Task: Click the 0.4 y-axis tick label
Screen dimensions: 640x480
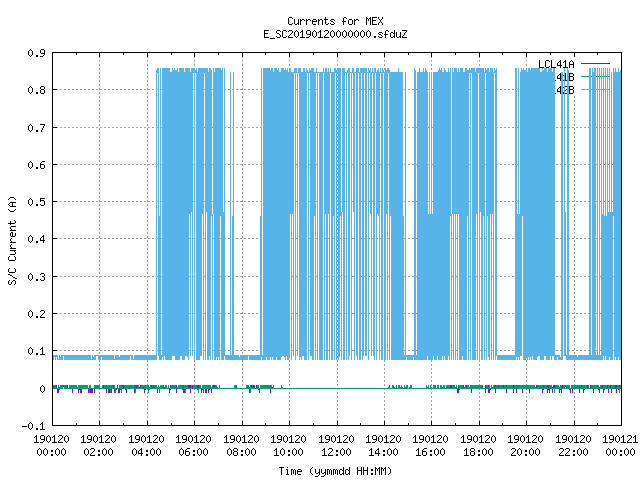Action: pos(36,239)
